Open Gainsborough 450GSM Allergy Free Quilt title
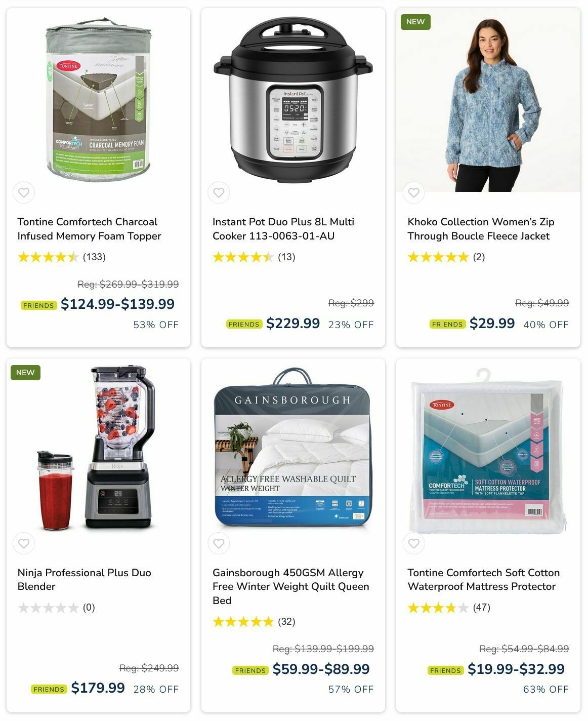This screenshot has width=588, height=721. 291,586
